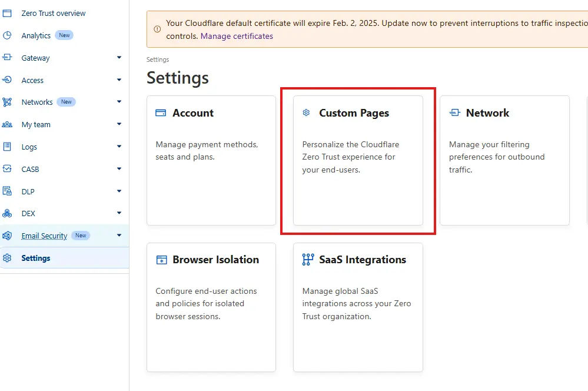The image size is (588, 391).
Task: Select Settings in the sidebar
Action: pos(36,258)
